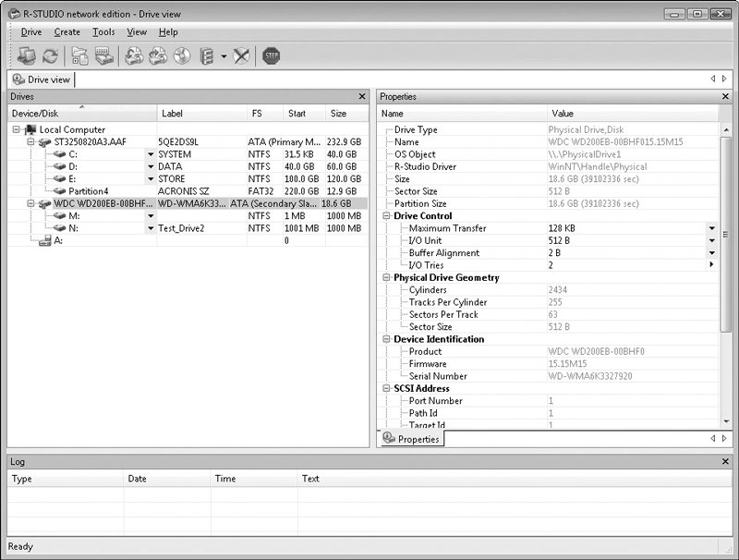Screen dimensions: 739x560
Task: Select the C: SYSTEM partition icon
Action: click(x=59, y=154)
